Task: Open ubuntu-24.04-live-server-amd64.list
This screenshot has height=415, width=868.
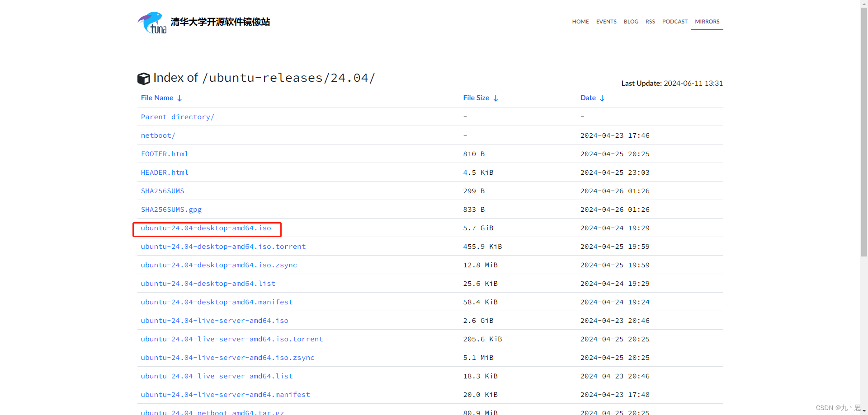Action: tap(217, 376)
